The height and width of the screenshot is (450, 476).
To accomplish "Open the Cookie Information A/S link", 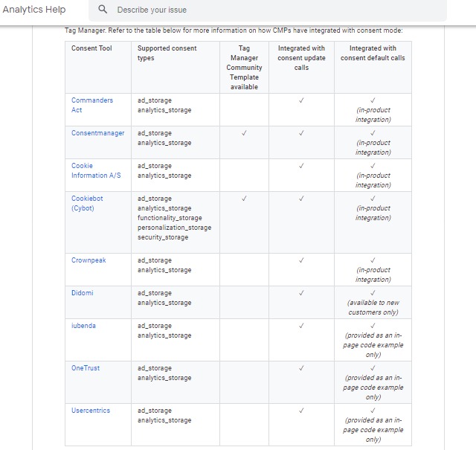I will (96, 170).
